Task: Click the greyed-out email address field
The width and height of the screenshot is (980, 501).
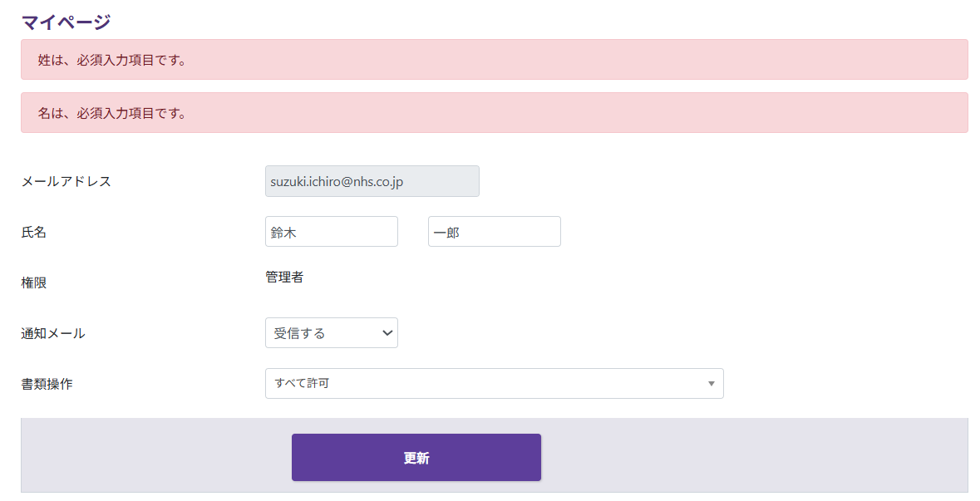Action: (x=372, y=181)
